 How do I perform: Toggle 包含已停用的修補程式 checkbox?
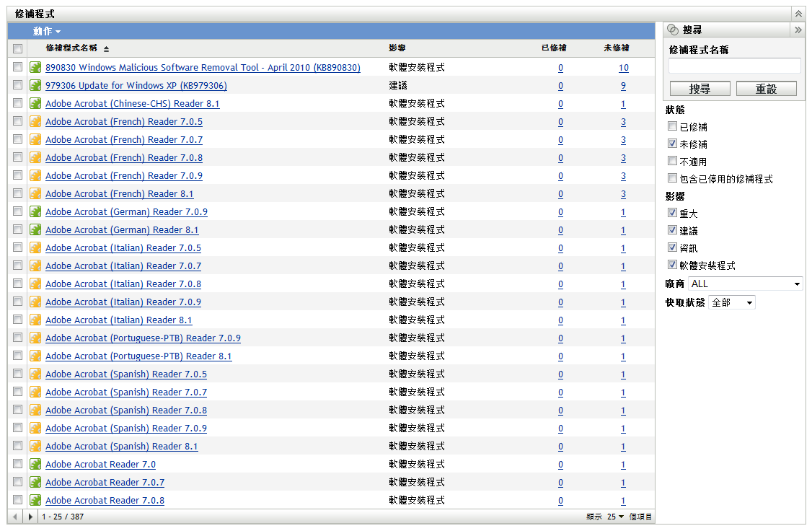click(672, 178)
